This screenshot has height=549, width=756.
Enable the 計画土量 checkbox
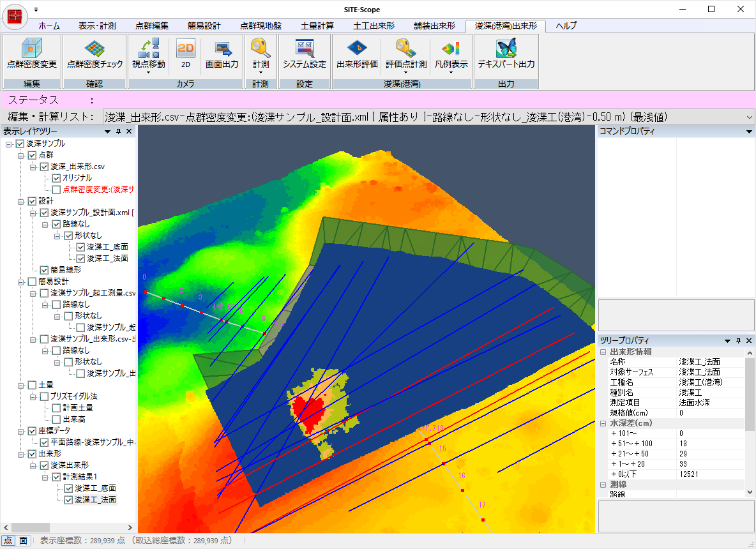[x=56, y=408]
